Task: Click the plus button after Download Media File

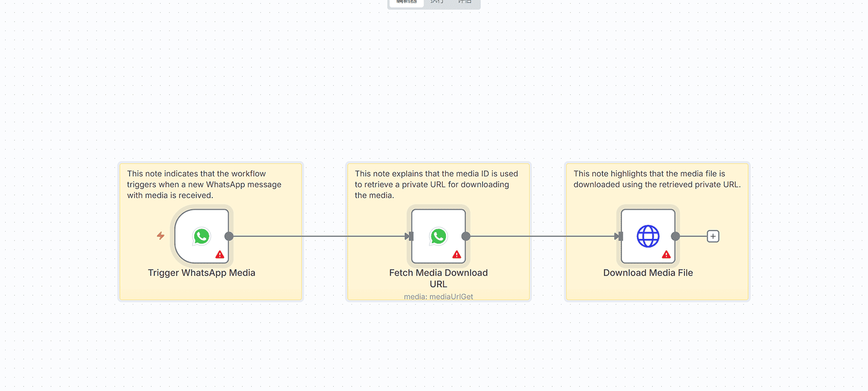Action: [x=713, y=236]
